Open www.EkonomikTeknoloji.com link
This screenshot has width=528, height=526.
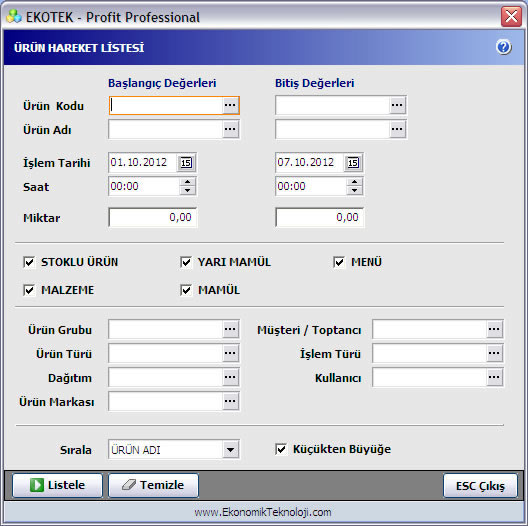point(263,512)
